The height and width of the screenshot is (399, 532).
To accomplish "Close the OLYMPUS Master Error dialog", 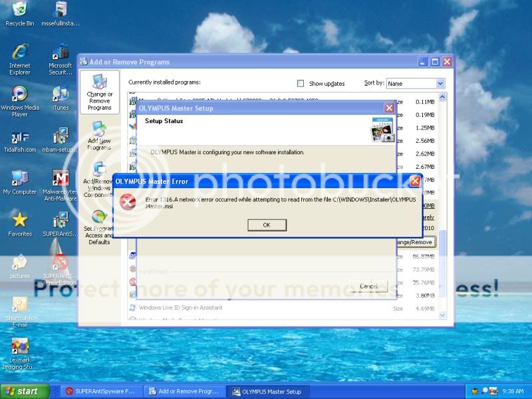I will 415,181.
